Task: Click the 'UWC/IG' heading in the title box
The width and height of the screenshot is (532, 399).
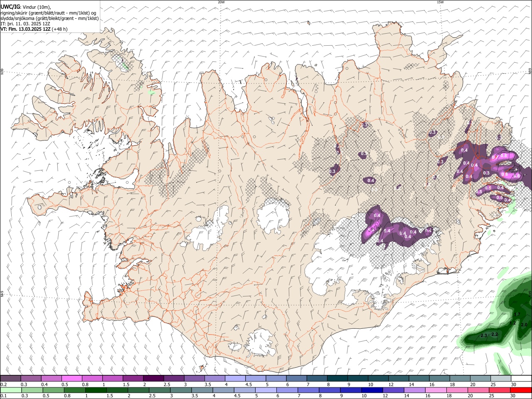Action: (10, 7)
